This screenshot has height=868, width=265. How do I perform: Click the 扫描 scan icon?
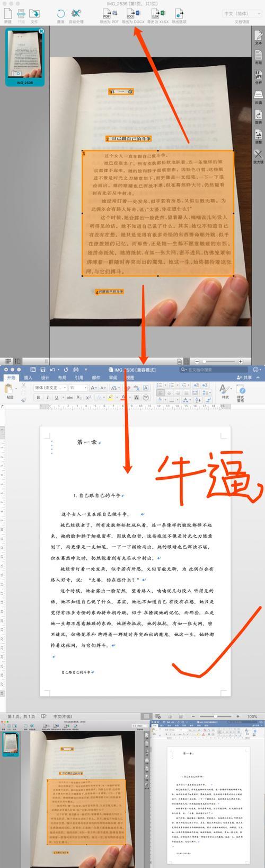pyautogui.click(x=21, y=15)
